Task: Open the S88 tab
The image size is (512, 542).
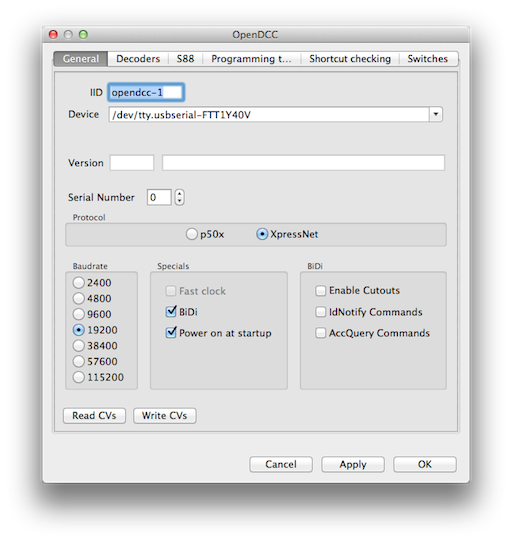Action: 185,59
